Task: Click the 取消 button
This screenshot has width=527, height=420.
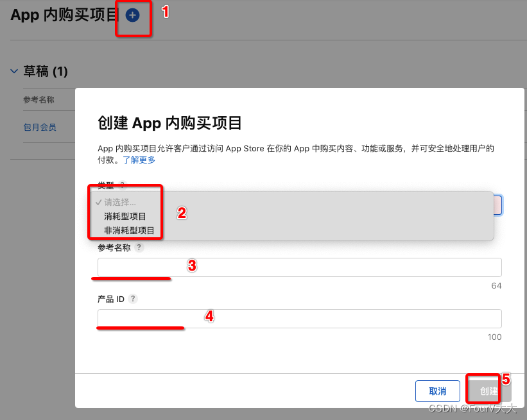Action: (438, 391)
